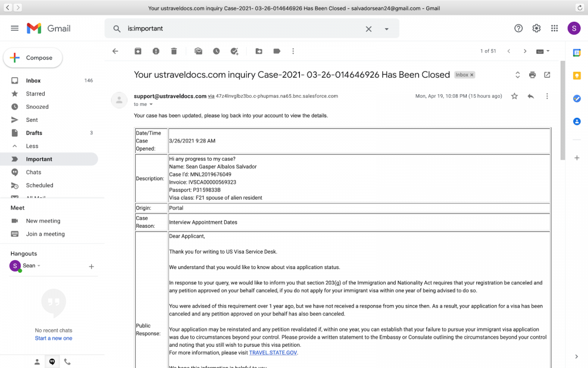This screenshot has width=588, height=368.
Task: Reply to support@ustraveldocs.com
Action: [530, 96]
